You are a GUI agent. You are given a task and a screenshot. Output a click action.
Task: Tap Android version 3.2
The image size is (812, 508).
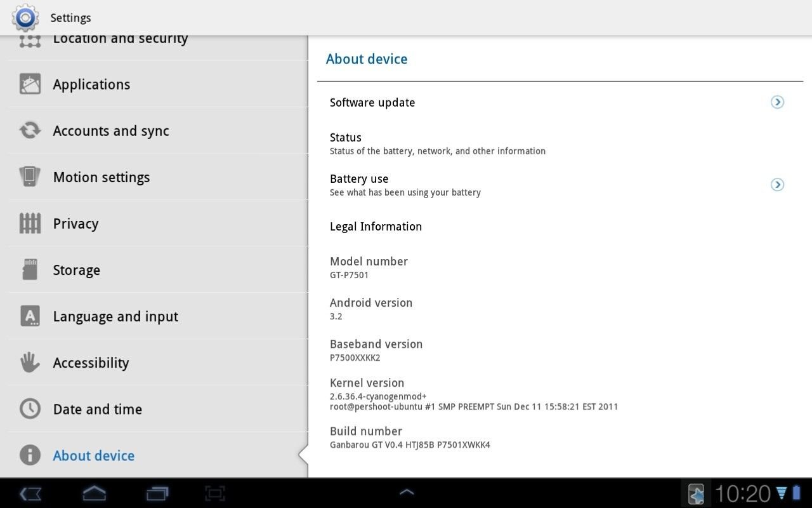pos(560,309)
